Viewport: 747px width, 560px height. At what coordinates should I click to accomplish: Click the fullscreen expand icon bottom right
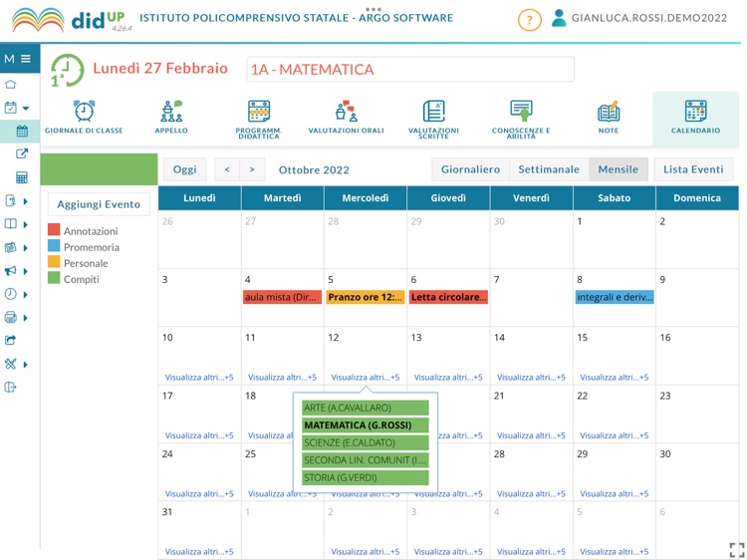[736, 550]
